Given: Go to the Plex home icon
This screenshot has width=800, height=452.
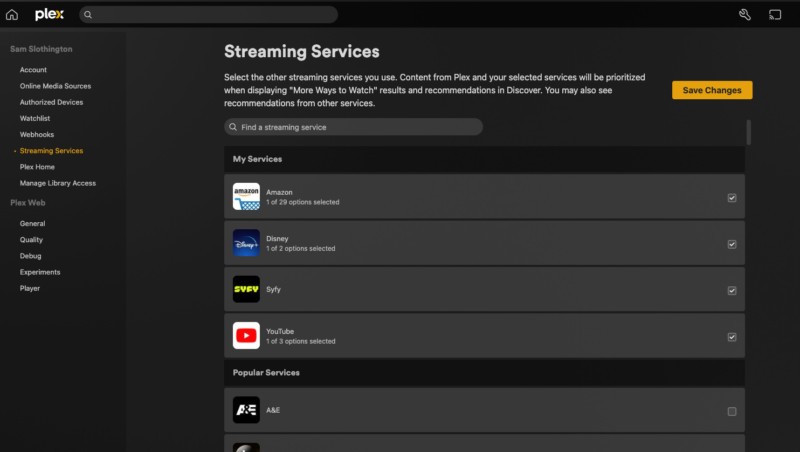Looking at the screenshot, I should tap(12, 15).
